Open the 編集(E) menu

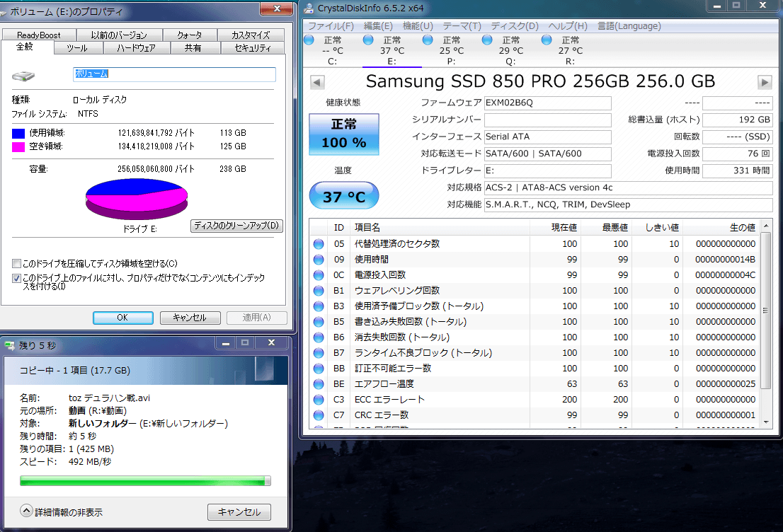[378, 26]
